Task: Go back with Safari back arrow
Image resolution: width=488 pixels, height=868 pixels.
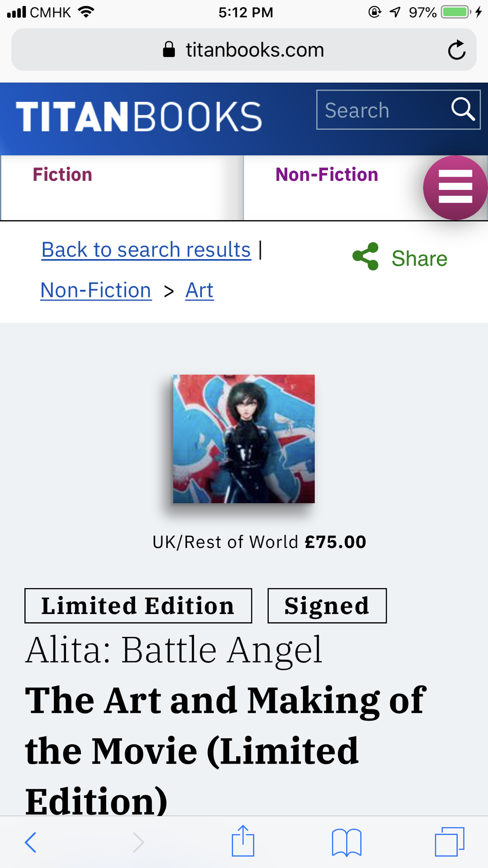Action: (30, 842)
